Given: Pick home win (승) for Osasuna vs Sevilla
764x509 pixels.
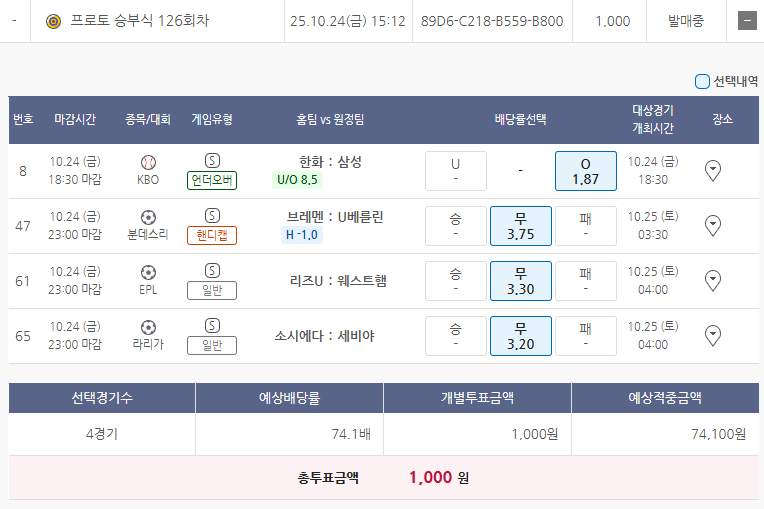Looking at the screenshot, I should pyautogui.click(x=455, y=335).
